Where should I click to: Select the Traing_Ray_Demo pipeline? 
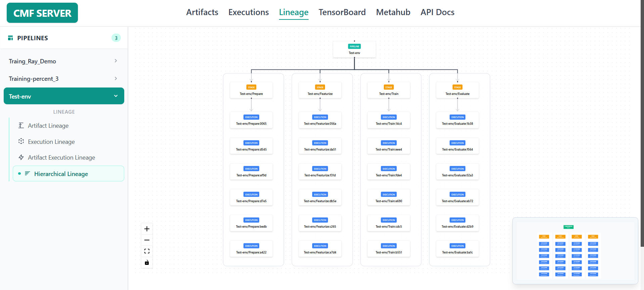(64, 61)
